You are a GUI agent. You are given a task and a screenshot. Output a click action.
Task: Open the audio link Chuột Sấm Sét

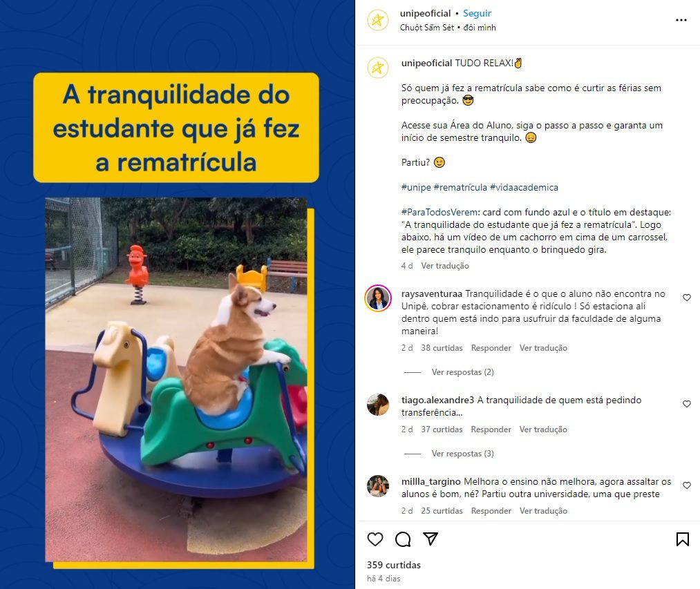point(427,28)
